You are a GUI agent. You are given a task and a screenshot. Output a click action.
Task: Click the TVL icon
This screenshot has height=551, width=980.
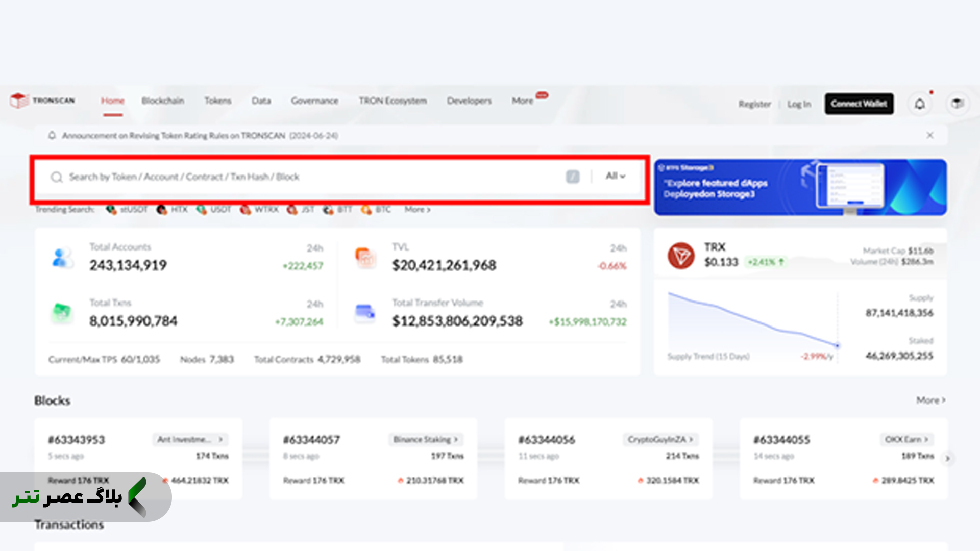pos(365,257)
